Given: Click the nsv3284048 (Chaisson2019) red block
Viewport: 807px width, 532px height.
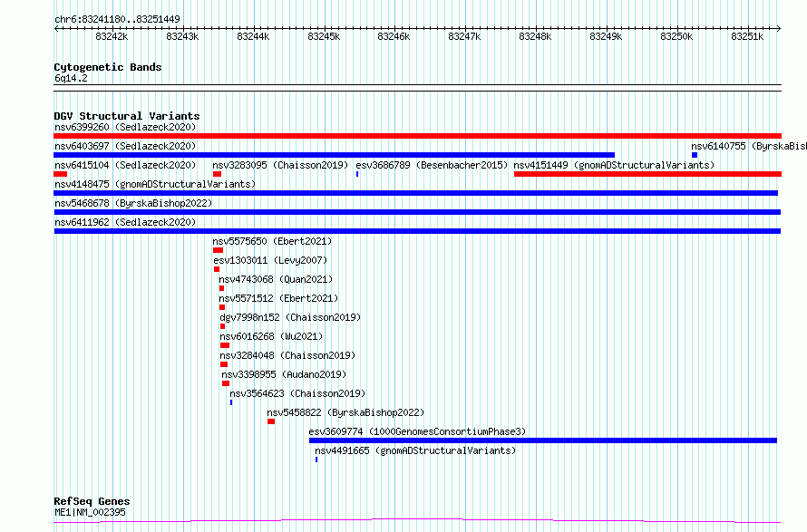Looking at the screenshot, I should pos(224,364).
